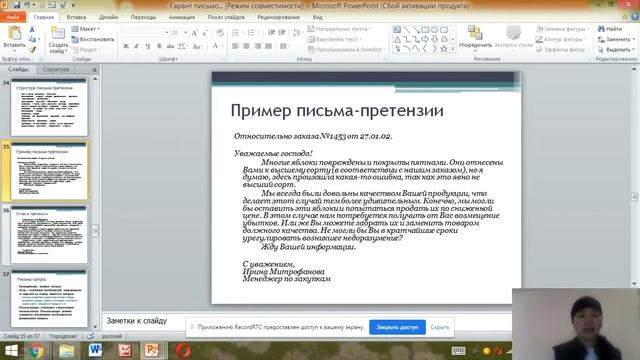Justify the paragraph text
The height and width of the screenshot is (360, 640).
[x=269, y=46]
